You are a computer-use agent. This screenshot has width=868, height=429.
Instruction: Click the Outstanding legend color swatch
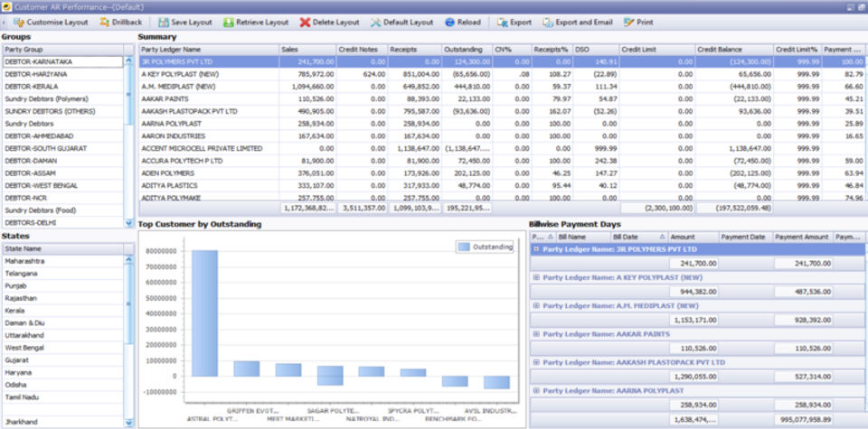point(464,247)
